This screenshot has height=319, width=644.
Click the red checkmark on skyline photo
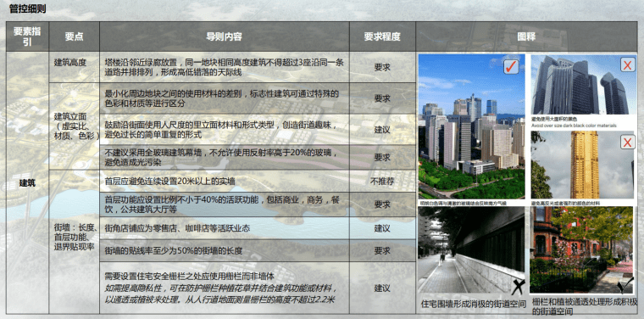click(511, 66)
